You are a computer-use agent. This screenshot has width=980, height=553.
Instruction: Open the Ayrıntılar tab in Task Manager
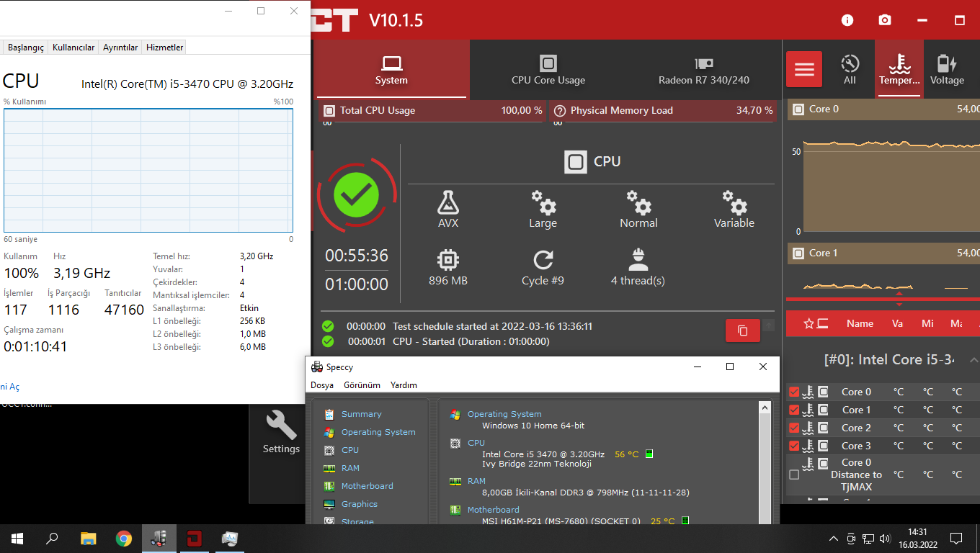[x=120, y=48]
